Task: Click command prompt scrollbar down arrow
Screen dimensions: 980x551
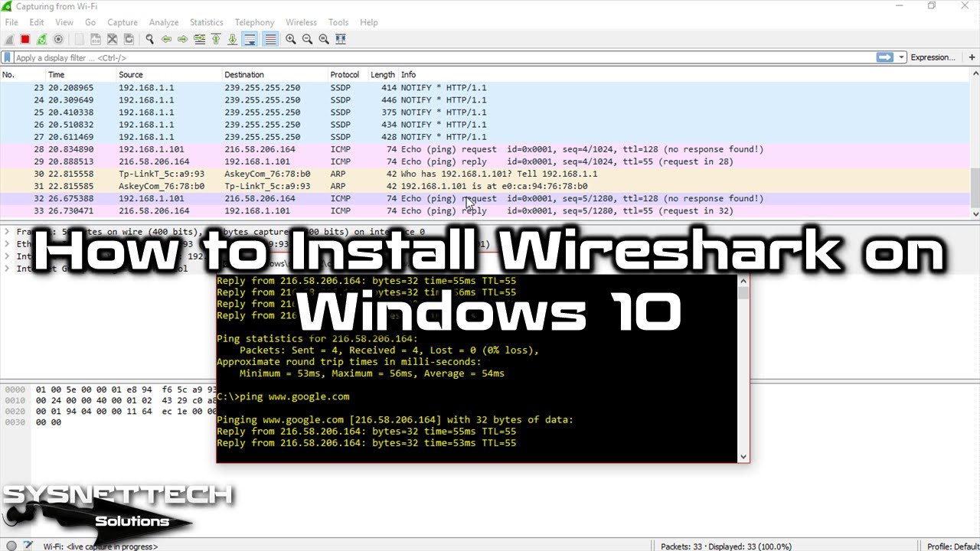Action: point(743,457)
